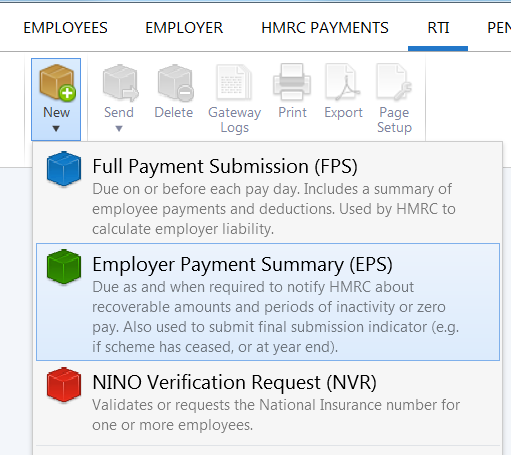Click the Export PDF icon
Image resolution: width=511 pixels, height=455 pixels.
click(x=343, y=82)
